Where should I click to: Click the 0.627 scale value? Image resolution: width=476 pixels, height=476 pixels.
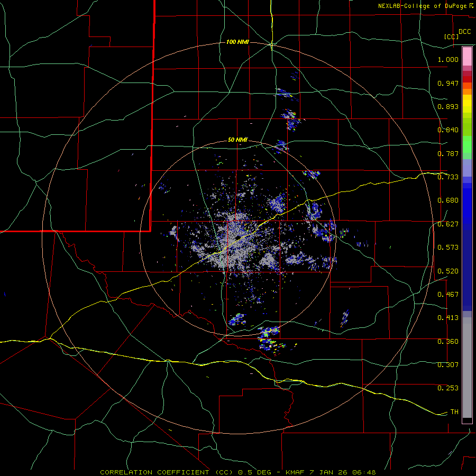click(448, 224)
